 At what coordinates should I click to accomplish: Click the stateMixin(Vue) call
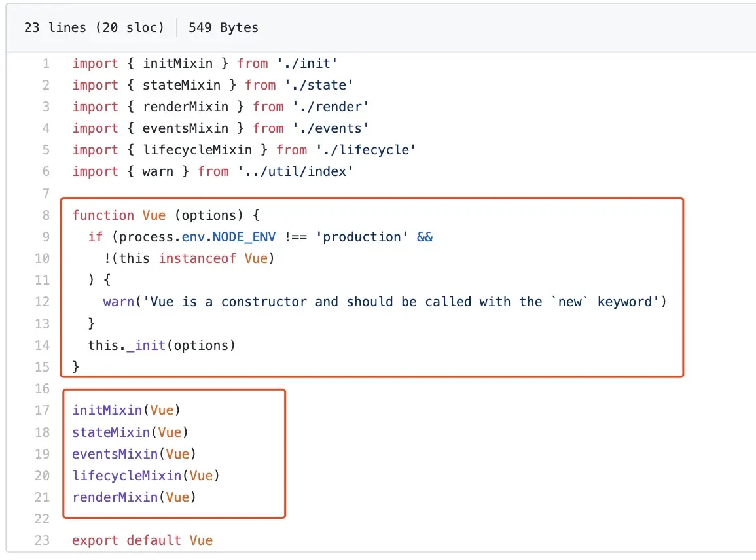pos(130,432)
